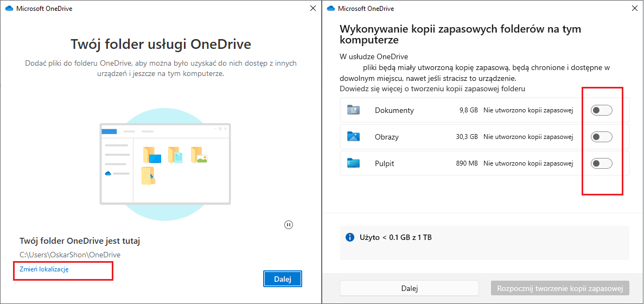Click the Obrazy folder icon
Image resolution: width=644 pixels, height=304 pixels.
(353, 137)
